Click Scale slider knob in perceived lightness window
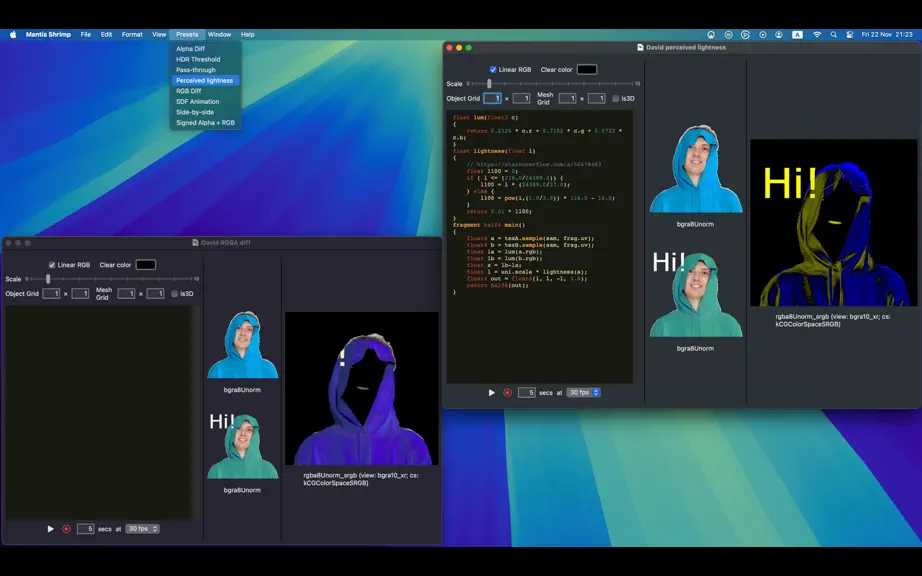The image size is (922, 576). pos(489,83)
